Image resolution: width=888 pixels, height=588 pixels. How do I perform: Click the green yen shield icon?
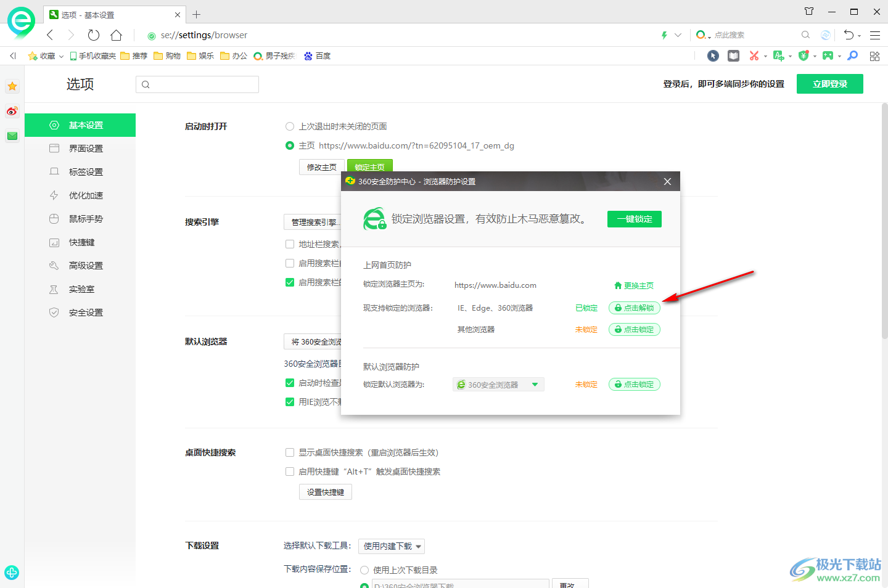pyautogui.click(x=803, y=56)
